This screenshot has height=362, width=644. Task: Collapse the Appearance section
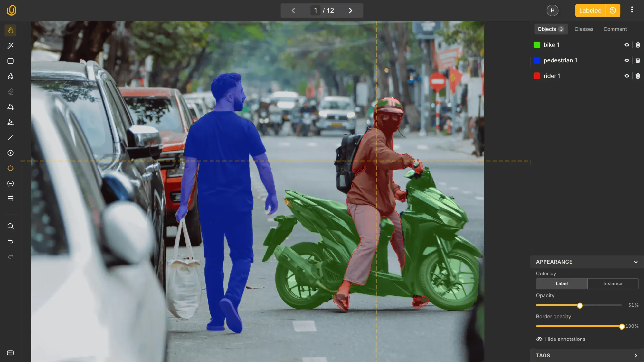pyautogui.click(x=636, y=262)
